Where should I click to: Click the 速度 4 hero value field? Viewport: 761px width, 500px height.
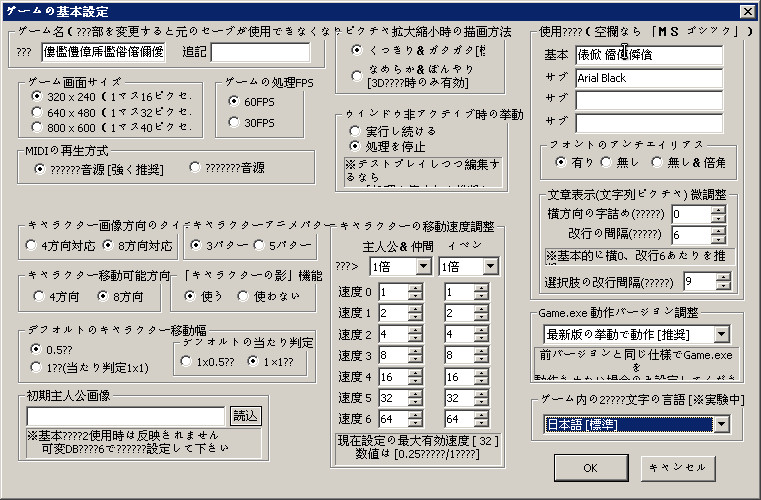coord(394,377)
